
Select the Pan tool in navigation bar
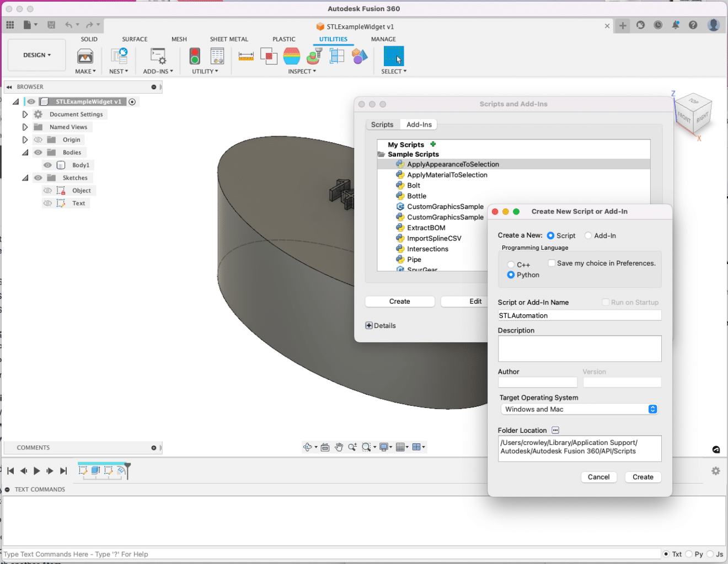pos(338,447)
